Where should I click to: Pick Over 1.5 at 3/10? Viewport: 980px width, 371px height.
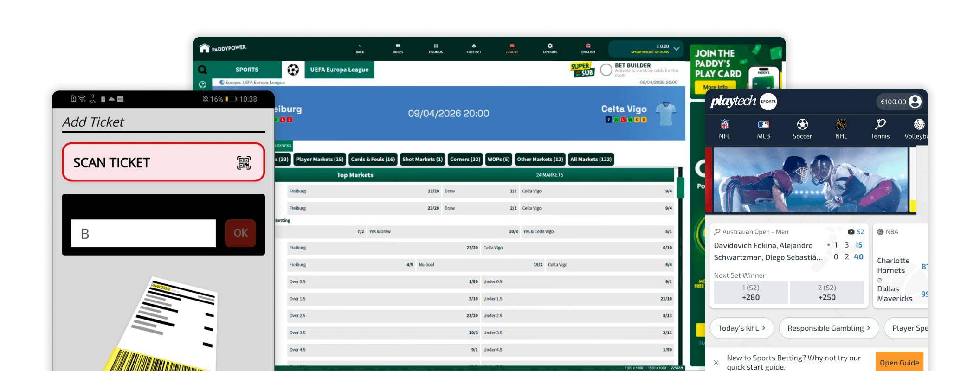click(383, 299)
